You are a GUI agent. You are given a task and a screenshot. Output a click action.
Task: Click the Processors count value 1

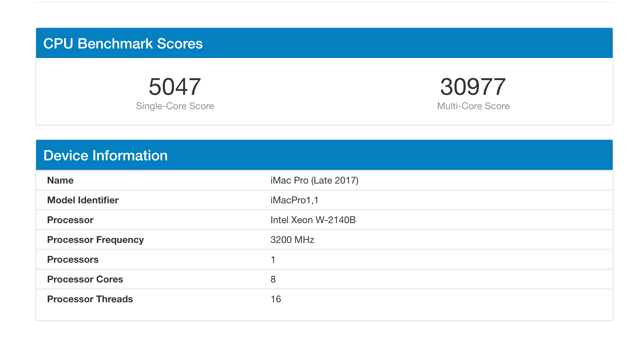[x=273, y=260]
